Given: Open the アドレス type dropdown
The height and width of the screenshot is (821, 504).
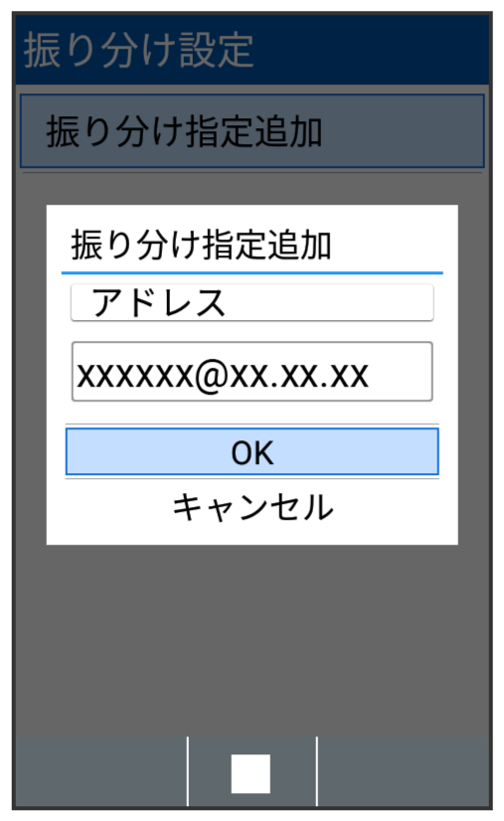Looking at the screenshot, I should tap(252, 302).
